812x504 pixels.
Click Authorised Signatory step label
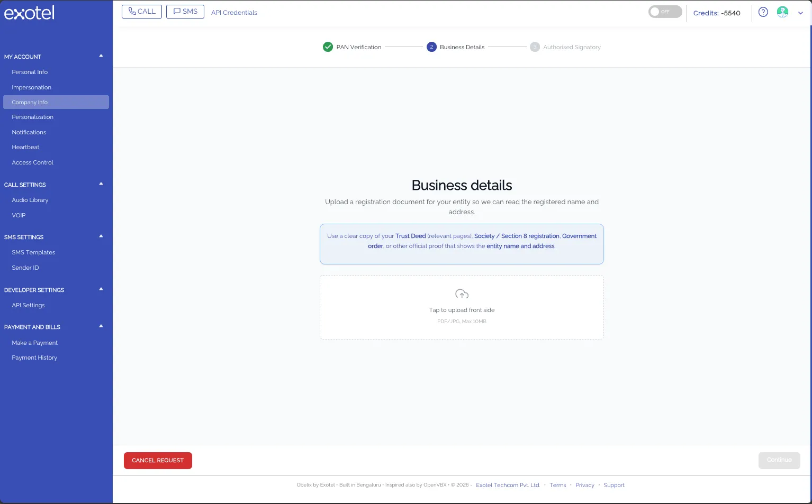point(572,47)
